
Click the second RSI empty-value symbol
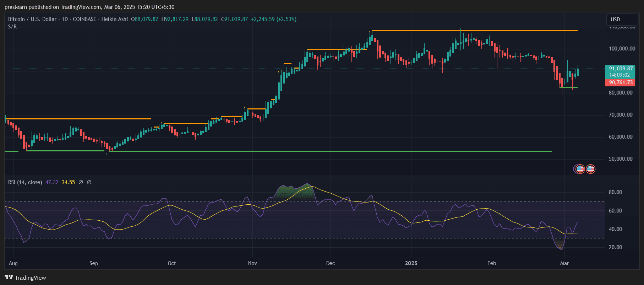point(89,182)
